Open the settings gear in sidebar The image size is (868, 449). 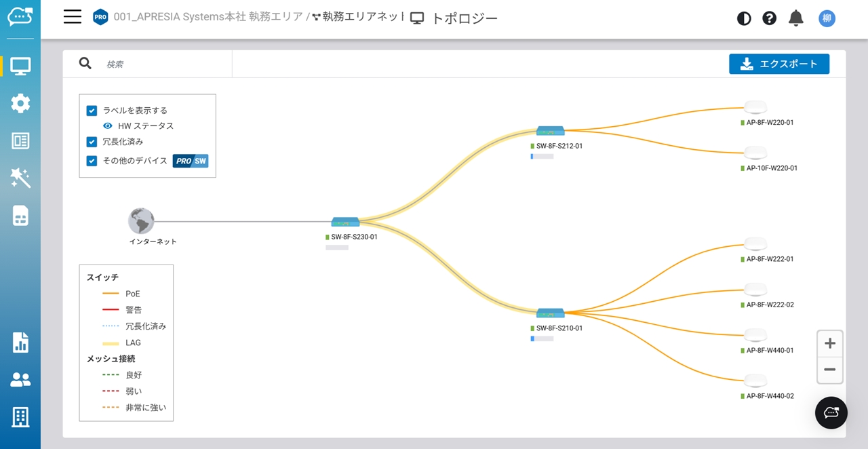[20, 104]
